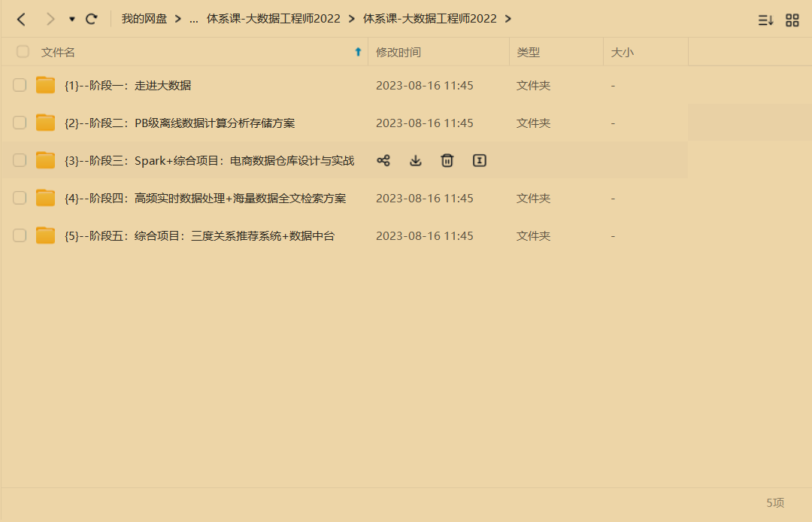Screen dimensions: 812x522
Task: Rename the 阶段三 folder
Action: coord(480,160)
